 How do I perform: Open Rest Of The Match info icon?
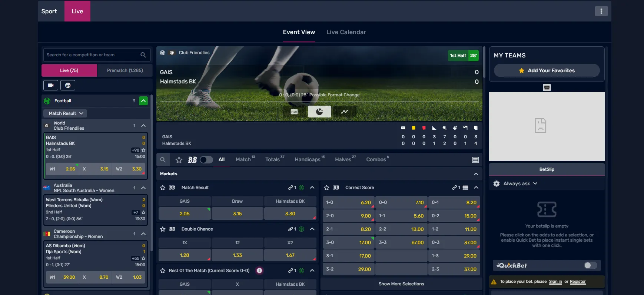click(259, 271)
